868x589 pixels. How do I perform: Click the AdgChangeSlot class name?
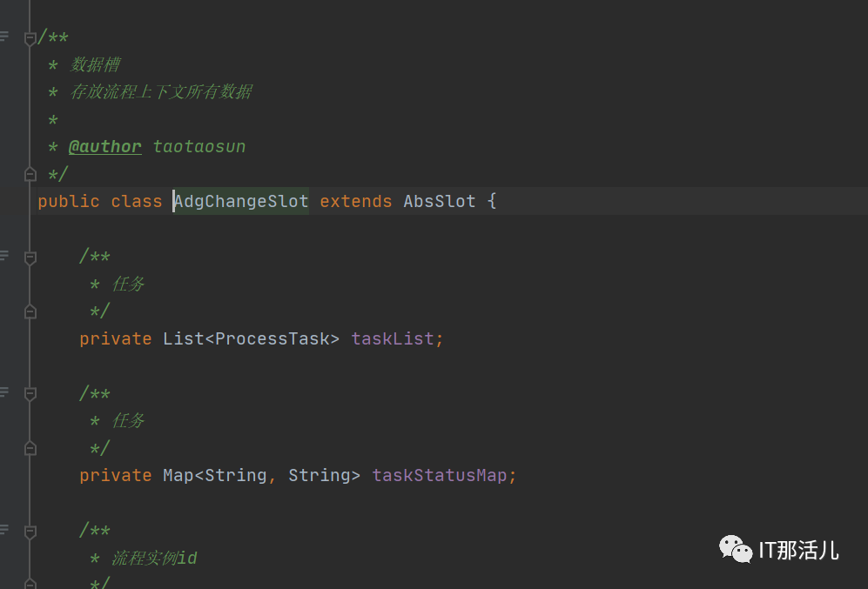pos(241,201)
